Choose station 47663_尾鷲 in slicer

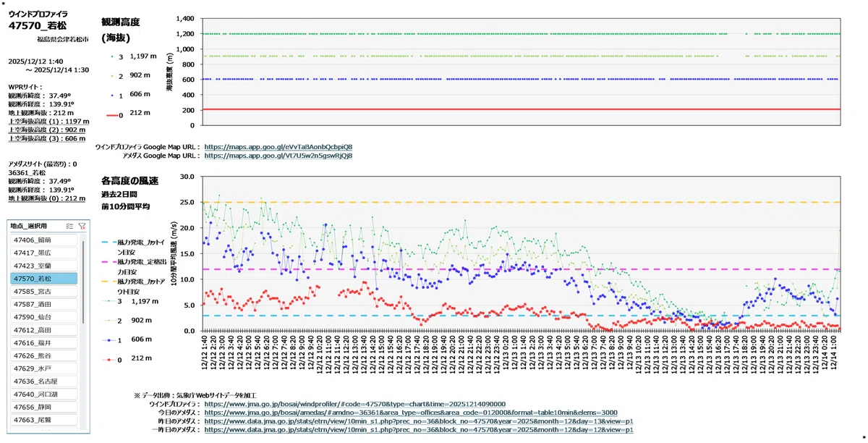coord(44,420)
